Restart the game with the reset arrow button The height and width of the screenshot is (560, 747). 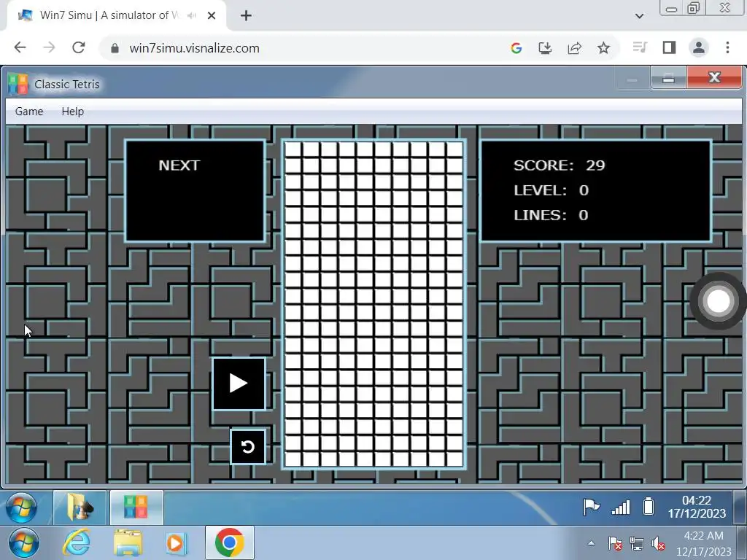248,447
